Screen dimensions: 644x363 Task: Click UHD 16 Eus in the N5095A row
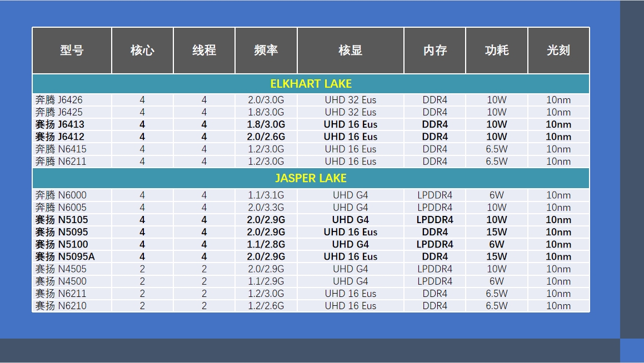351,256
